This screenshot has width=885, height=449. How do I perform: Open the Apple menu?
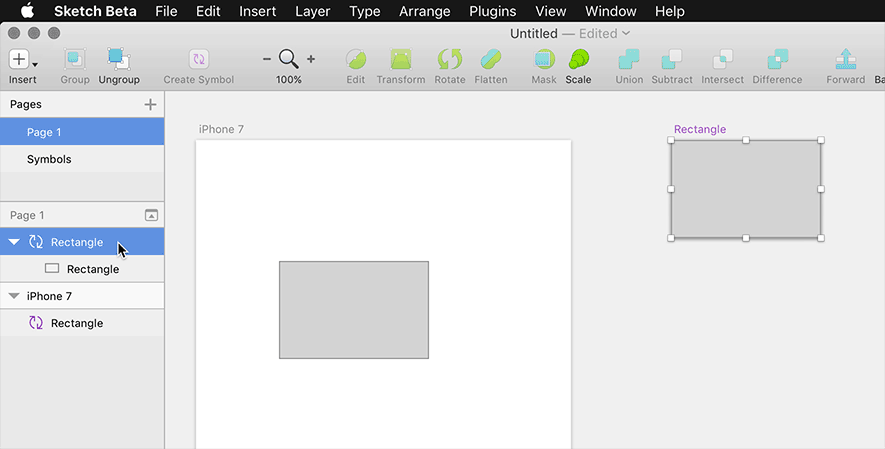(27, 11)
